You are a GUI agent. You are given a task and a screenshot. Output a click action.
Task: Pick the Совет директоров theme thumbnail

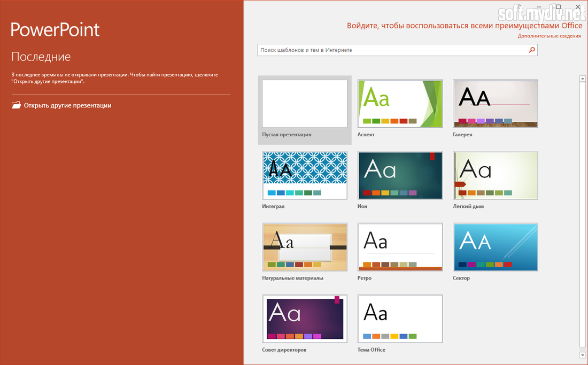(x=305, y=319)
